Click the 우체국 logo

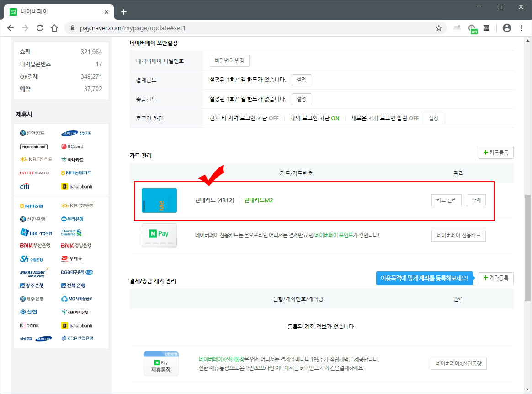[x=72, y=259]
